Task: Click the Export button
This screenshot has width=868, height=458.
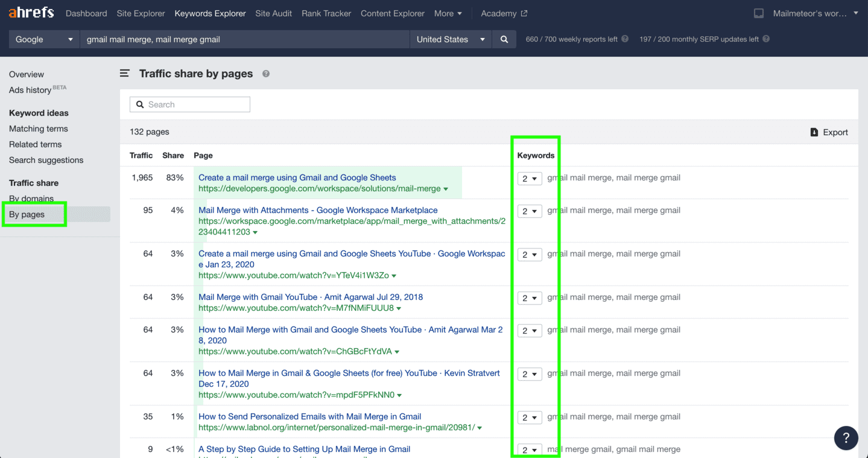Action: click(x=829, y=132)
